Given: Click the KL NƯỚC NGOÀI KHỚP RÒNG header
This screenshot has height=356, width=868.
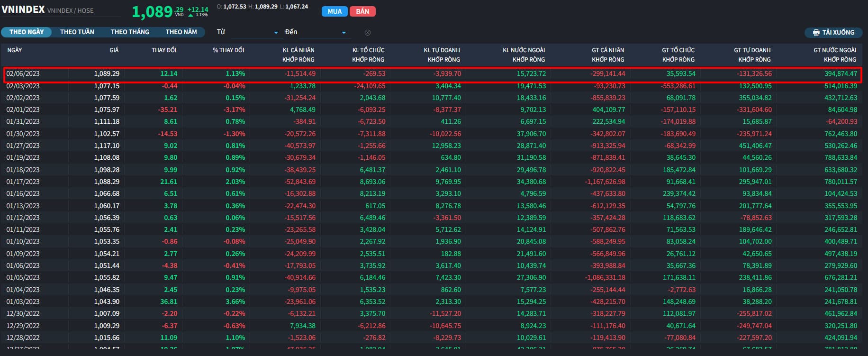Looking at the screenshot, I should pos(524,55).
